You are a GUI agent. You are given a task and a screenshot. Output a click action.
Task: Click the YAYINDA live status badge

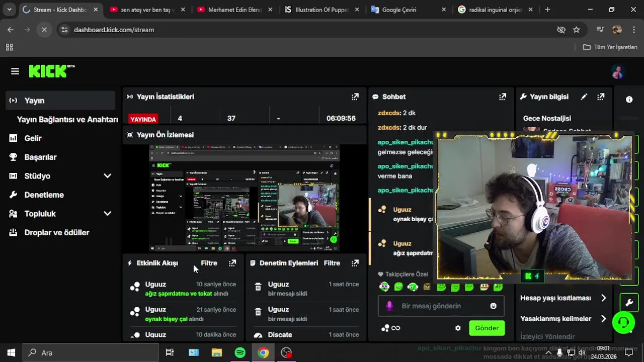pyautogui.click(x=143, y=119)
